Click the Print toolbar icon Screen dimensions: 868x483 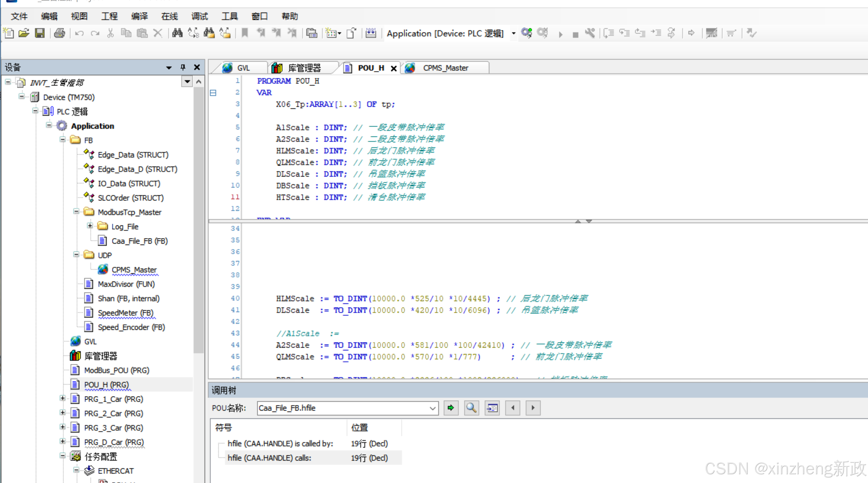(x=59, y=33)
